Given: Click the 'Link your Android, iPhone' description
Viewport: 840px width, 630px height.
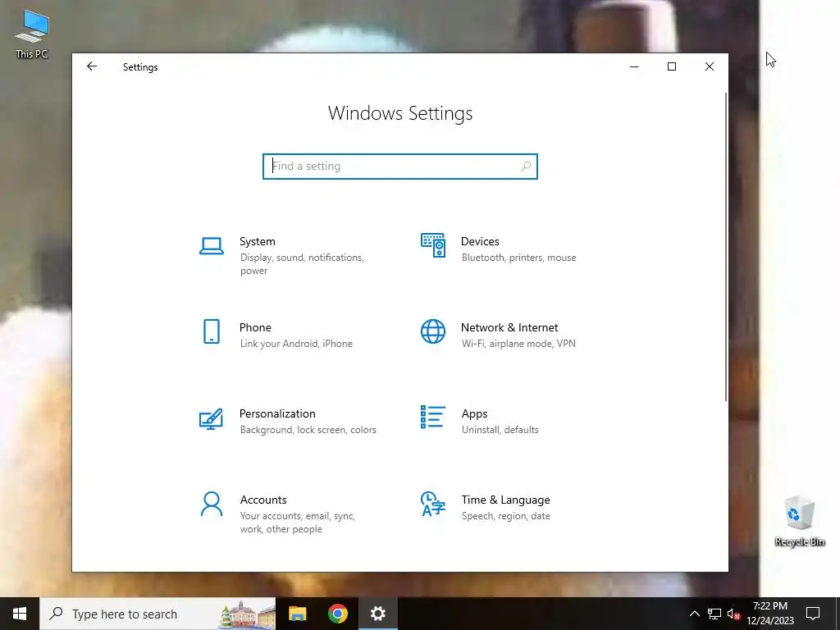Looking at the screenshot, I should [x=296, y=344].
